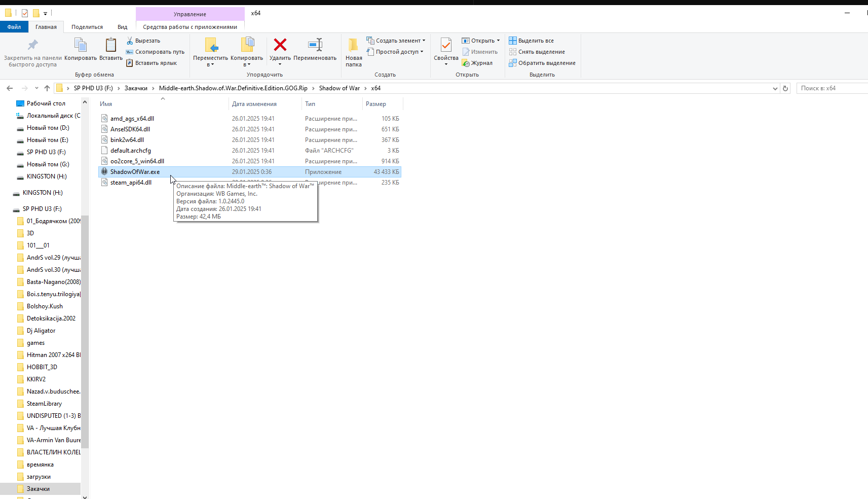Open the Простой доступ dropdown
The image size is (868, 499).
tap(395, 52)
